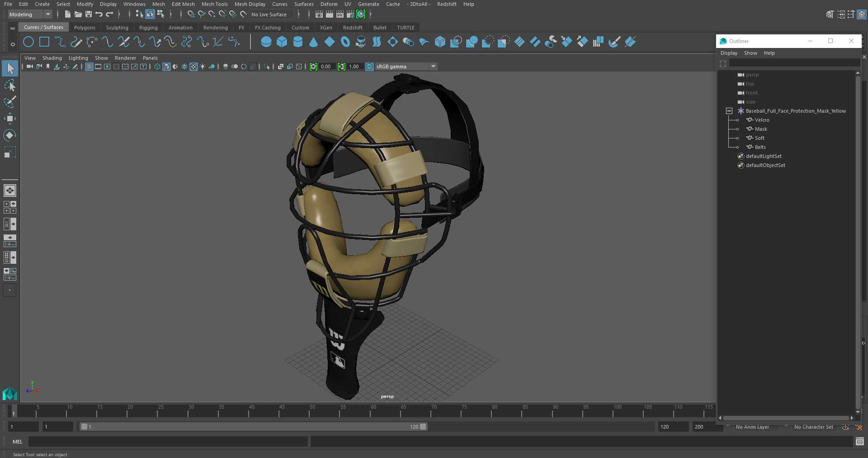Screen dimensions: 868x458
Task: Click the range slider end handle
Action: tap(423, 427)
